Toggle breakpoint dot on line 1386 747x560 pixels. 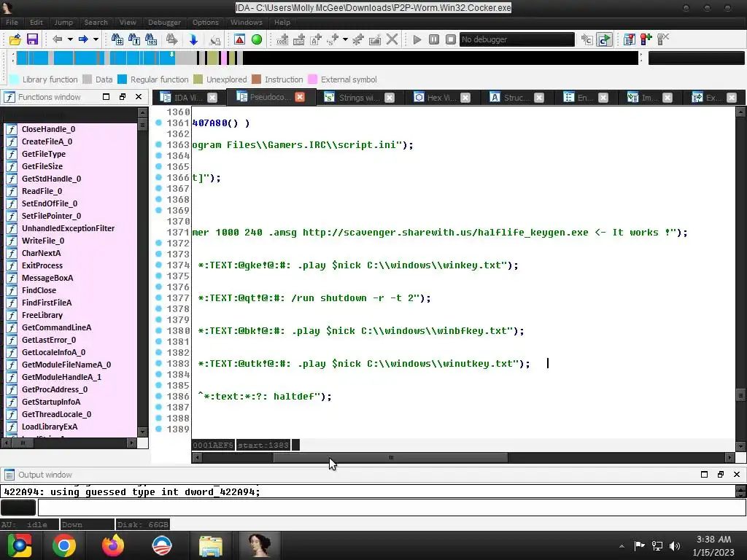coord(158,396)
